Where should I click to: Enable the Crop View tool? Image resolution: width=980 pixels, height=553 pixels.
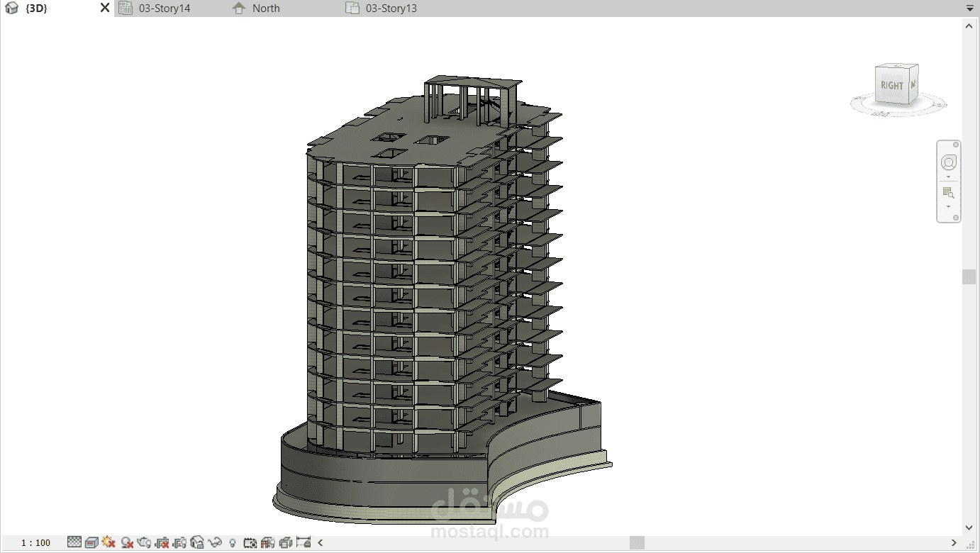click(x=162, y=542)
